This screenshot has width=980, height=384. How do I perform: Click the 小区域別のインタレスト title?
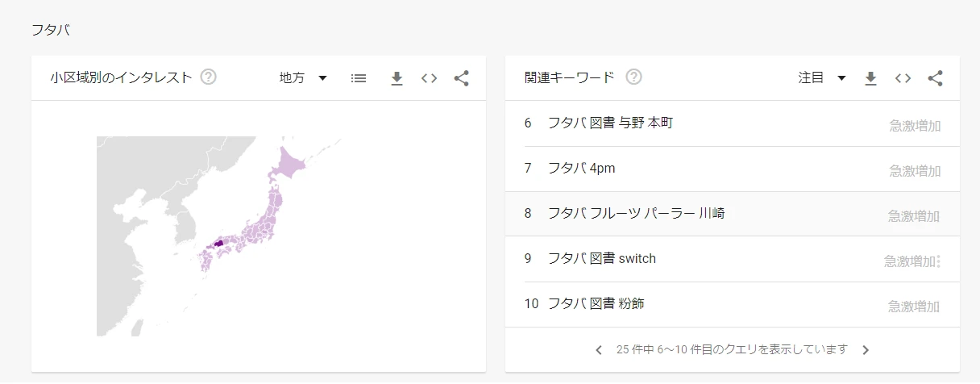[121, 77]
